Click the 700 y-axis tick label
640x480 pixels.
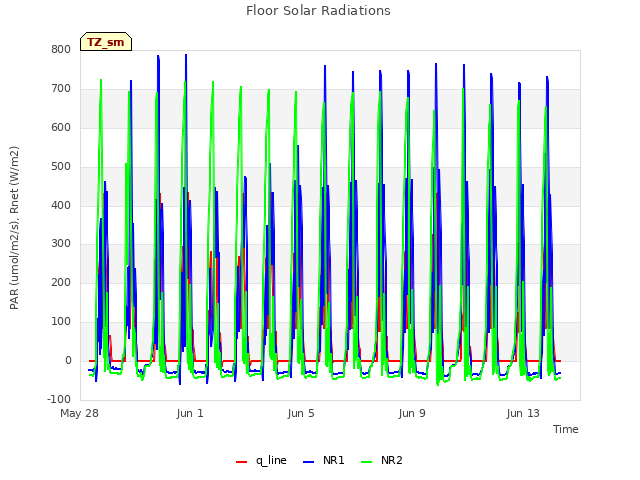point(61,89)
